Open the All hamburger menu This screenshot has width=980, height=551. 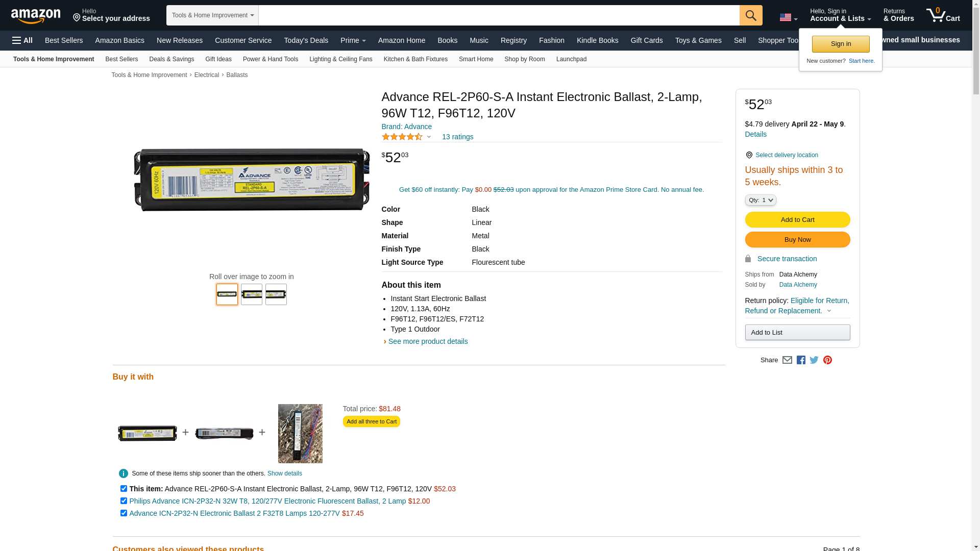pos(22,40)
